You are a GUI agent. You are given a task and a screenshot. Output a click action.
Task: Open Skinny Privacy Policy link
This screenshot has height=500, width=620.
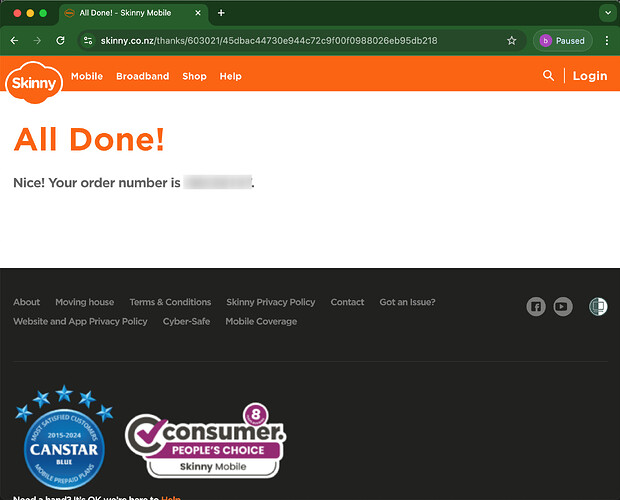(271, 302)
